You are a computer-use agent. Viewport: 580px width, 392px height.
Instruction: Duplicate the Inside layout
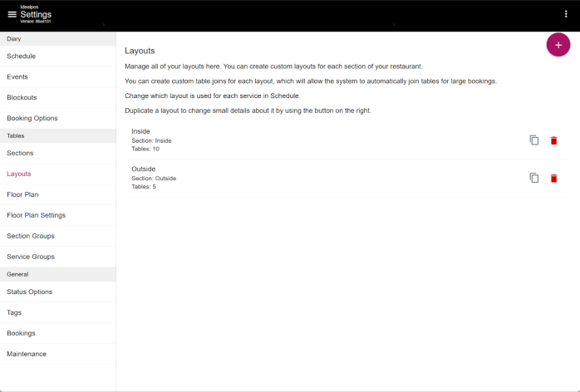(534, 140)
